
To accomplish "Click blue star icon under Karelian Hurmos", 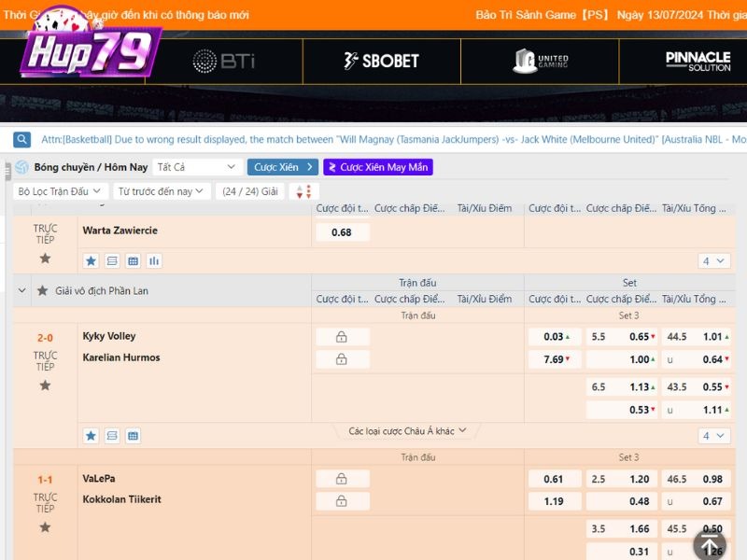I will coord(91,436).
